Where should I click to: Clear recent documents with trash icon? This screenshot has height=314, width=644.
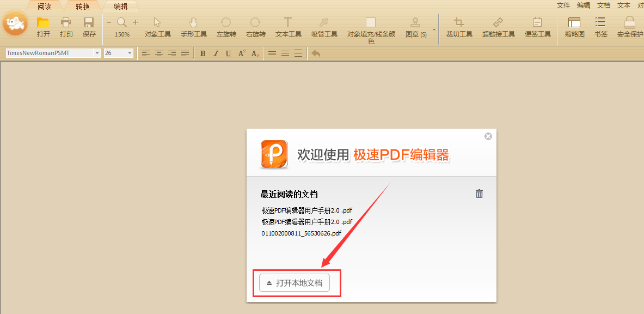pyautogui.click(x=479, y=193)
